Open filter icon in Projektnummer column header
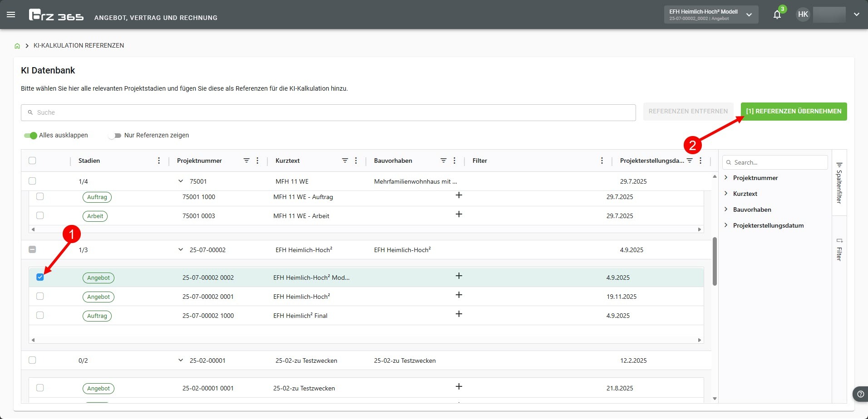 246,161
